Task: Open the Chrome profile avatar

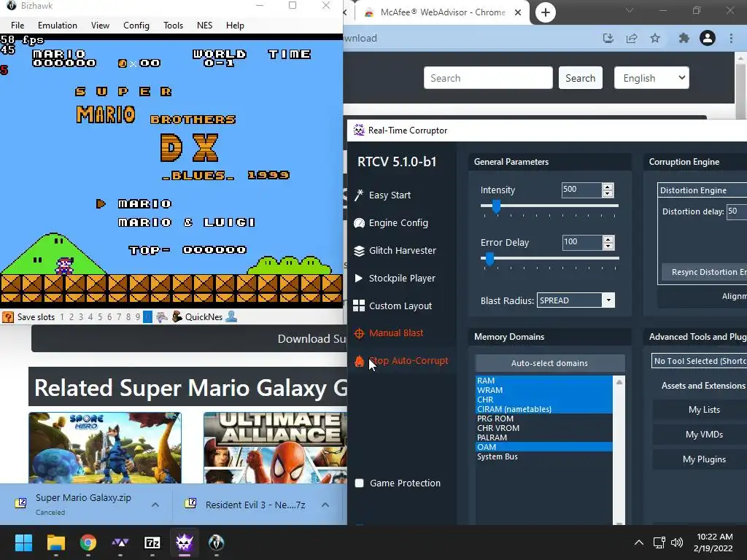Action: coord(708,38)
